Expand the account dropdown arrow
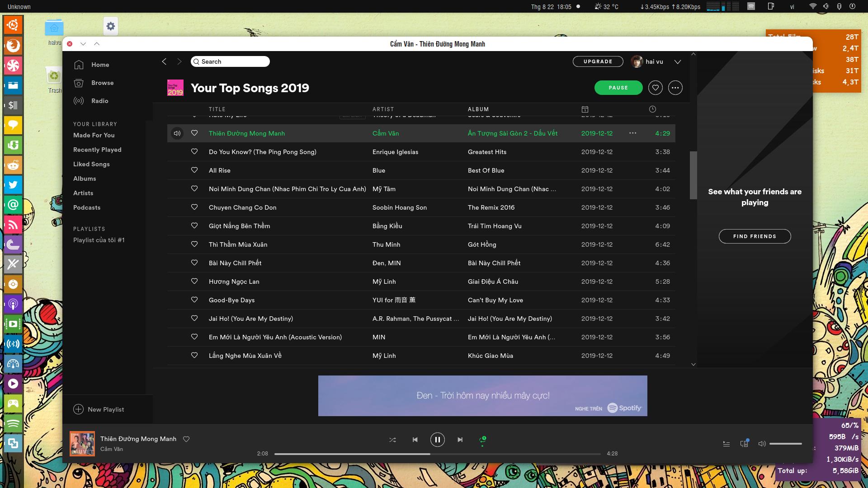The width and height of the screenshot is (868, 488). tap(678, 62)
